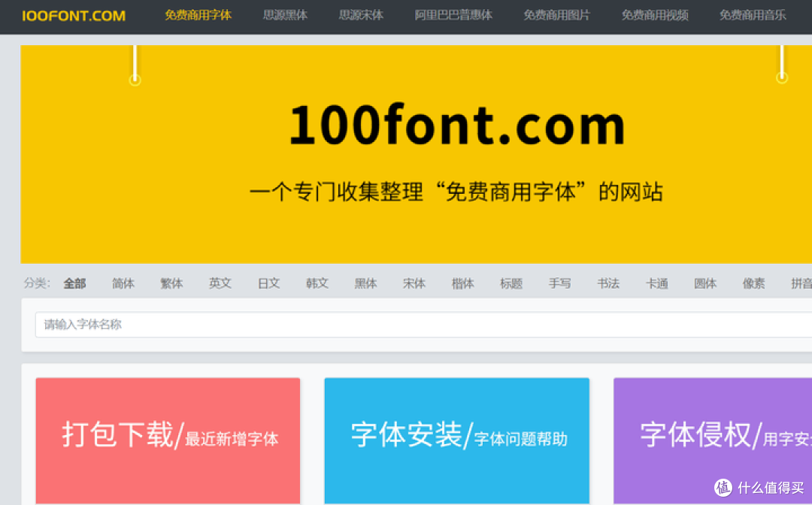Choose the 像素 category
Viewport: 812px width, 505px height.
pos(753,283)
